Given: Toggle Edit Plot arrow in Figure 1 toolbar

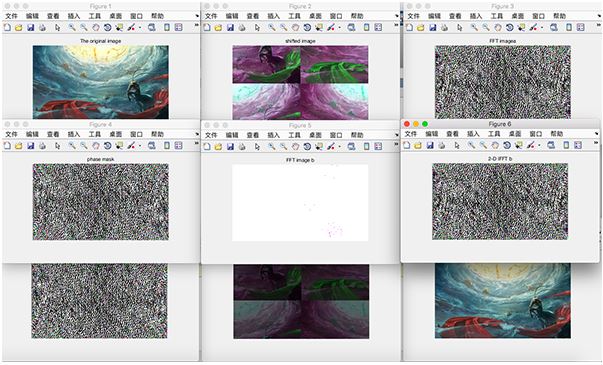Looking at the screenshot, I should pos(58,28).
